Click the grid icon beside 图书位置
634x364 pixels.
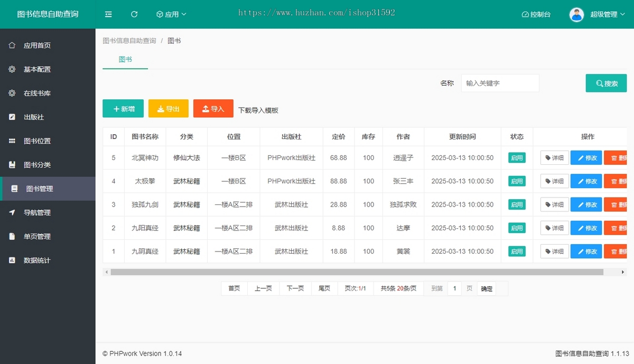(12, 141)
